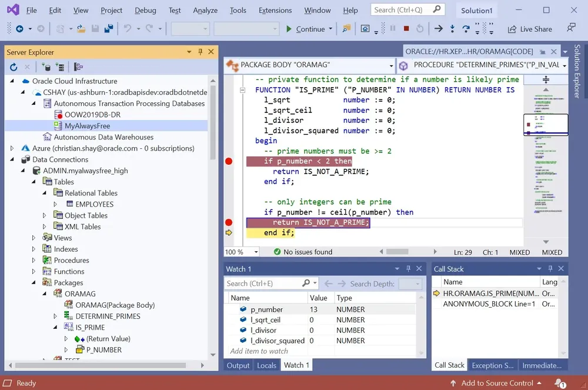Close the Server Explorer panel
Viewport: 588px width, 390px height.
coord(211,52)
